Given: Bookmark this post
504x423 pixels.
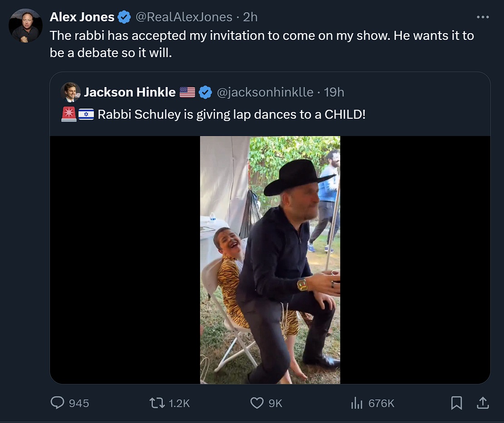Looking at the screenshot, I should [456, 403].
